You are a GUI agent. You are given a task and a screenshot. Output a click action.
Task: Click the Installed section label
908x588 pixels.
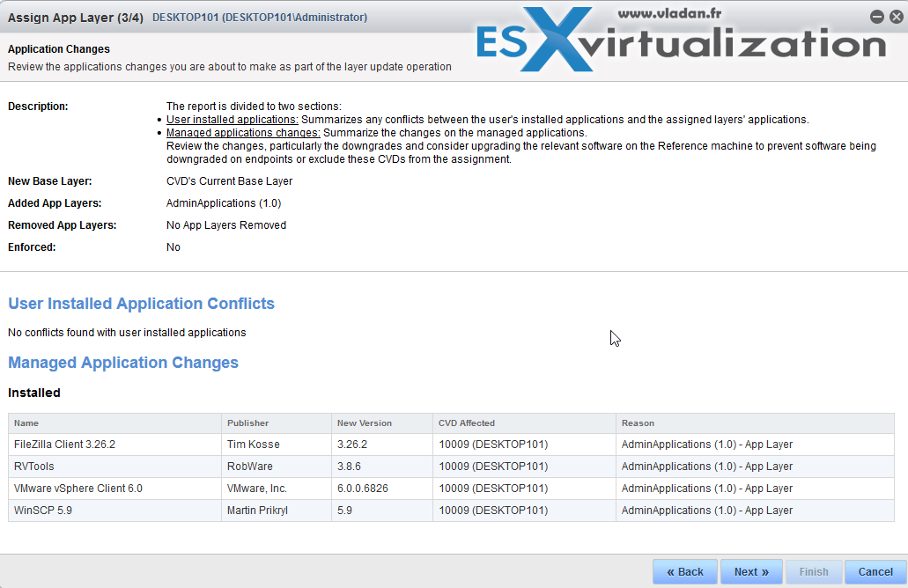point(34,393)
